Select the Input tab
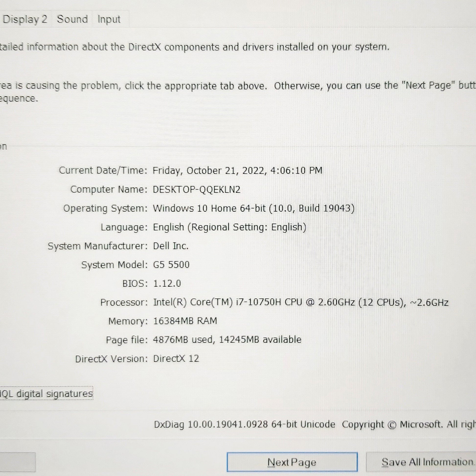 point(109,19)
